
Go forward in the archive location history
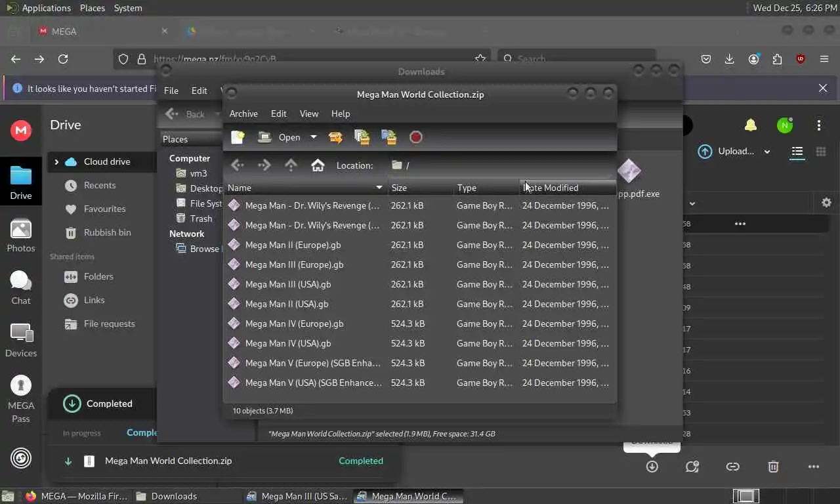(x=264, y=165)
